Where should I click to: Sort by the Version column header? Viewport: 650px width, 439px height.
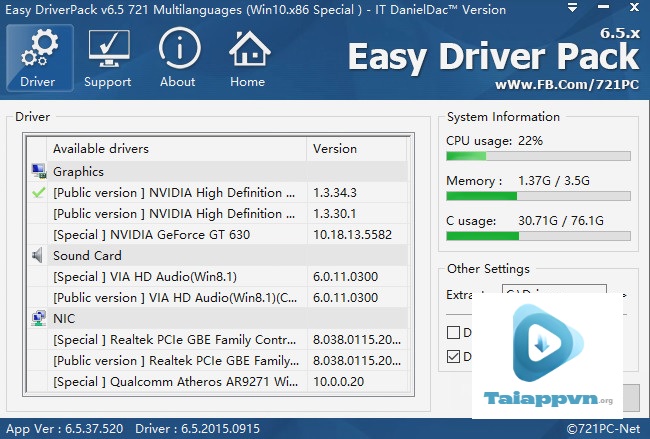355,149
